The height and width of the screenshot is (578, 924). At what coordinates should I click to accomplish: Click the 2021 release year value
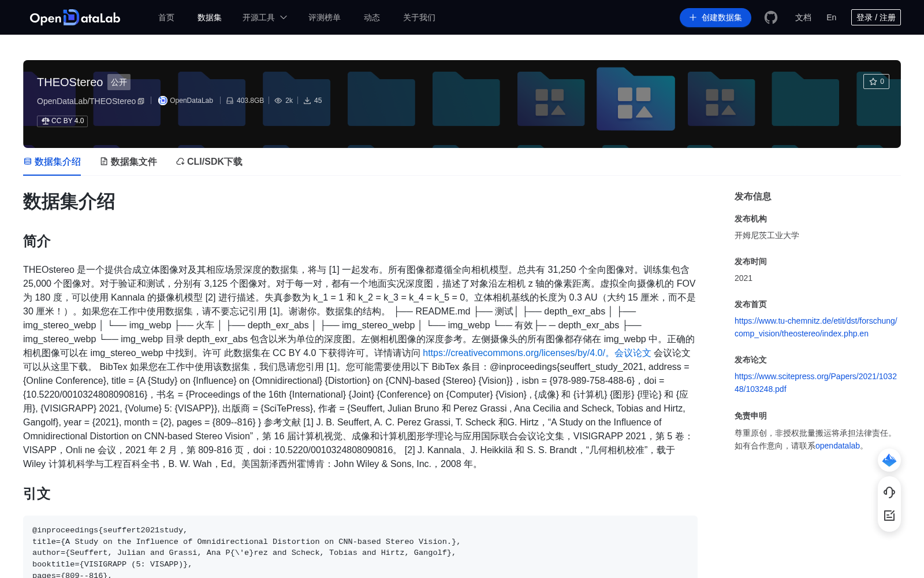coord(743,278)
